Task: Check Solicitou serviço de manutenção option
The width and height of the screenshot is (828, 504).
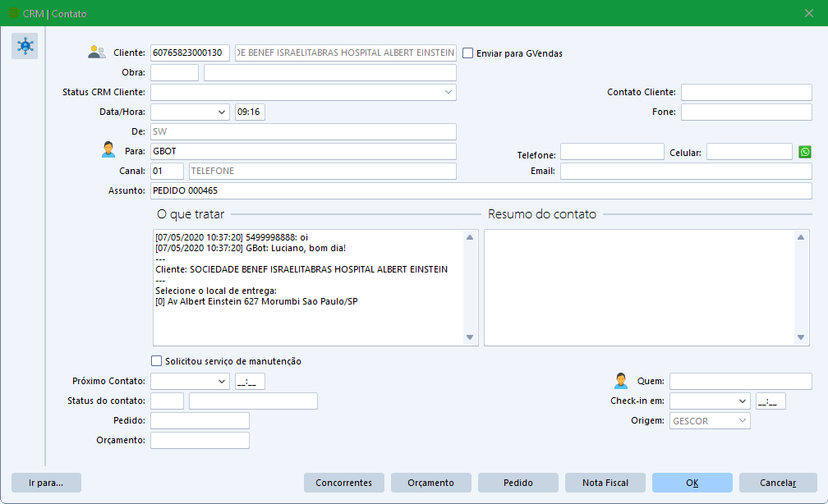Action: [x=157, y=361]
